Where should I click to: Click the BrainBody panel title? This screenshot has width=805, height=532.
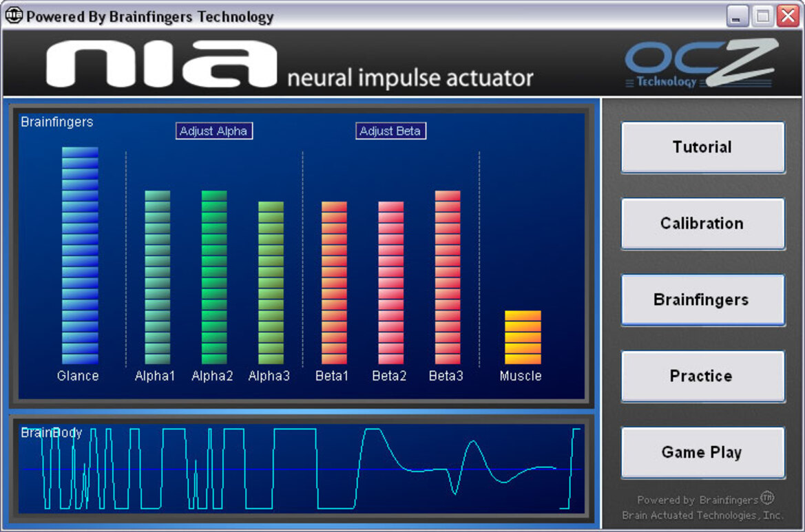52,432
